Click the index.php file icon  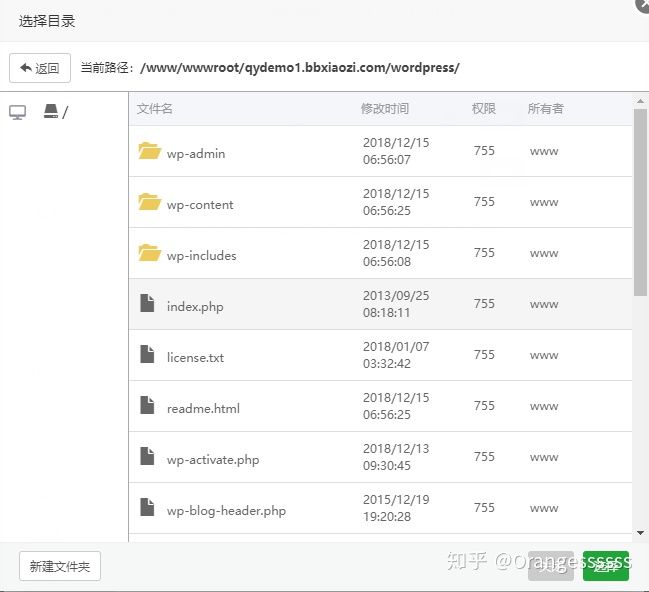147,303
